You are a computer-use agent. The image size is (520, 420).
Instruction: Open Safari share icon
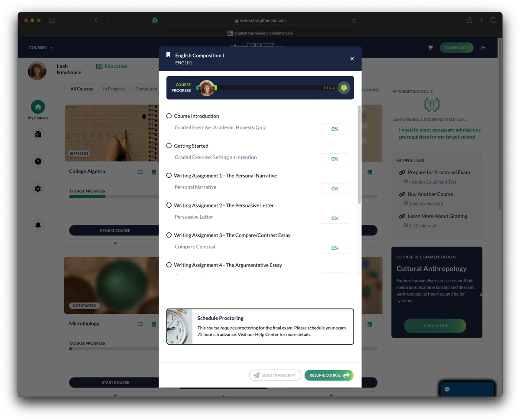pos(470,20)
